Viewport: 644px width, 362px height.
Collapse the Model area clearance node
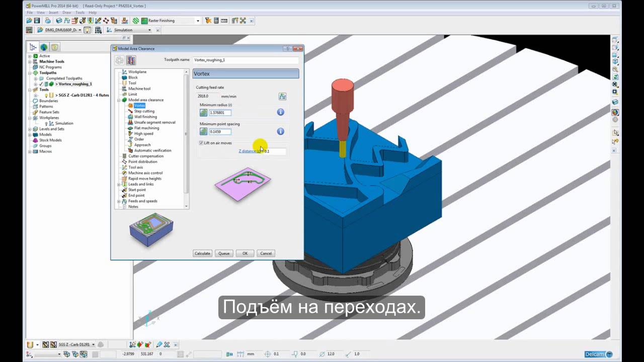pos(119,100)
